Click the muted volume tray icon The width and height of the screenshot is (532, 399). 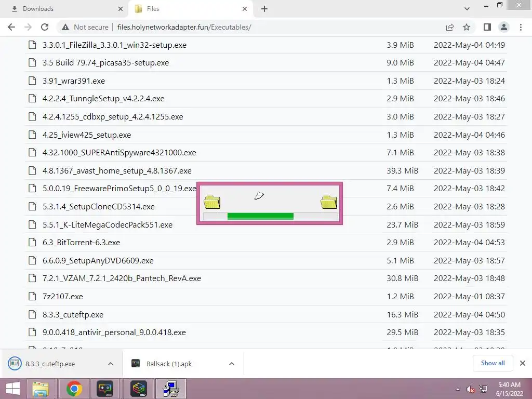coord(470,389)
